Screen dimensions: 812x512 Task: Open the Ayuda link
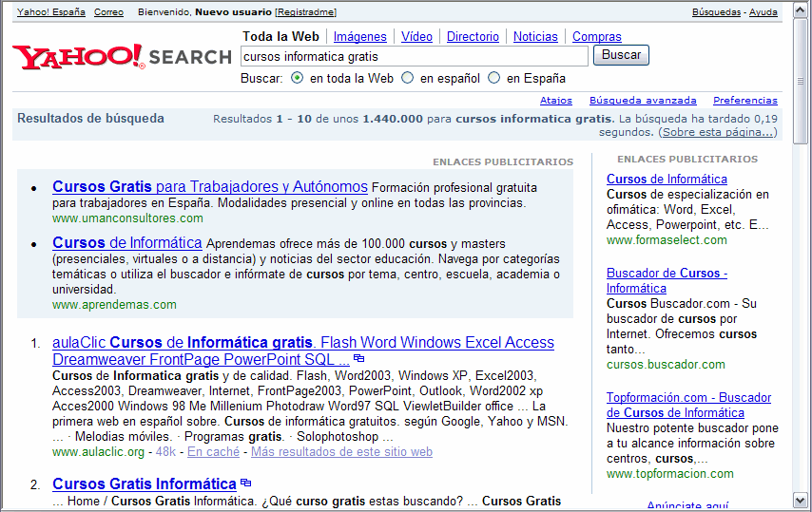point(764,12)
